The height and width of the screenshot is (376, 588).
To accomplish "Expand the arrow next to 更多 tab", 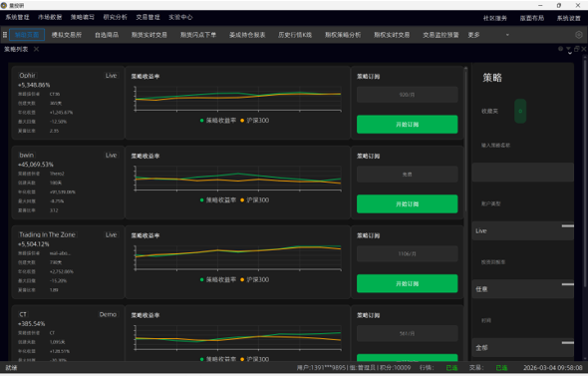I will point(507,35).
